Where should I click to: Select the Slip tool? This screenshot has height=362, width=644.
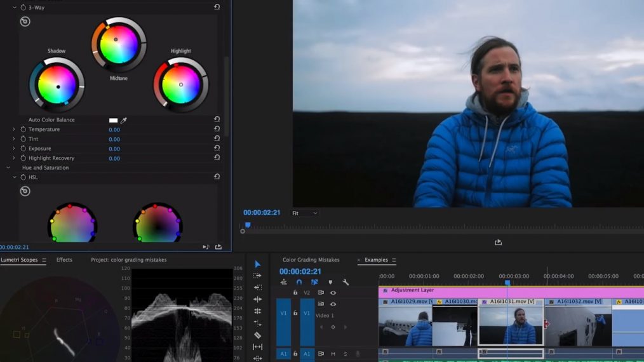tap(257, 347)
